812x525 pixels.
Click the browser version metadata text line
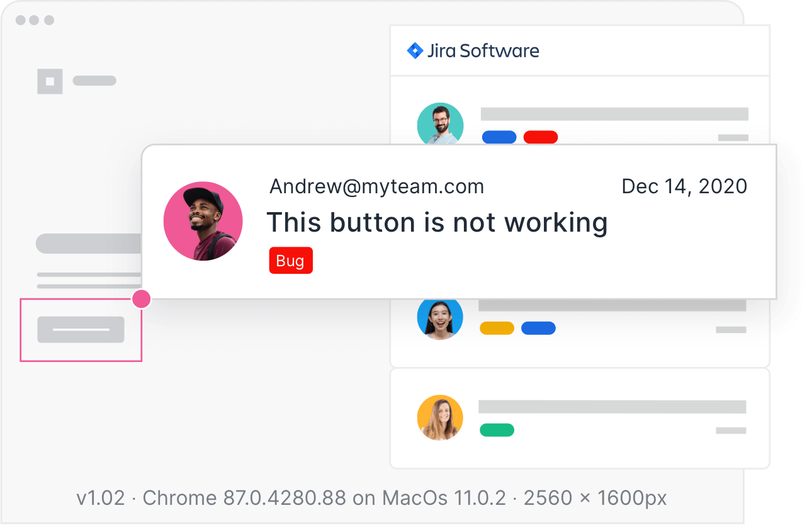[371, 499]
